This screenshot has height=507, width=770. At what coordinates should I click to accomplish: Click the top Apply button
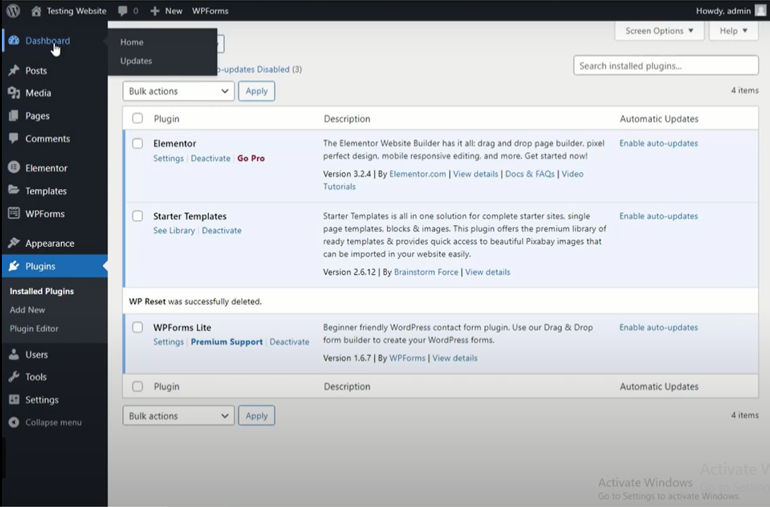(256, 91)
